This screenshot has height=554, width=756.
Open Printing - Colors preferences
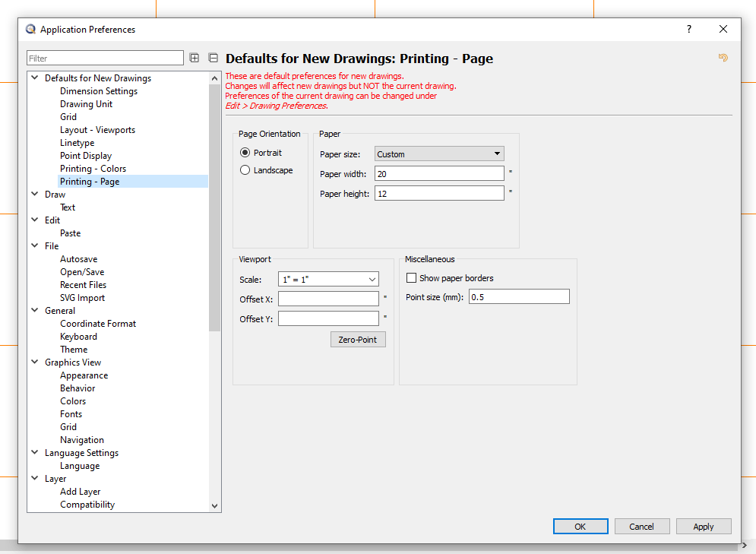(93, 169)
